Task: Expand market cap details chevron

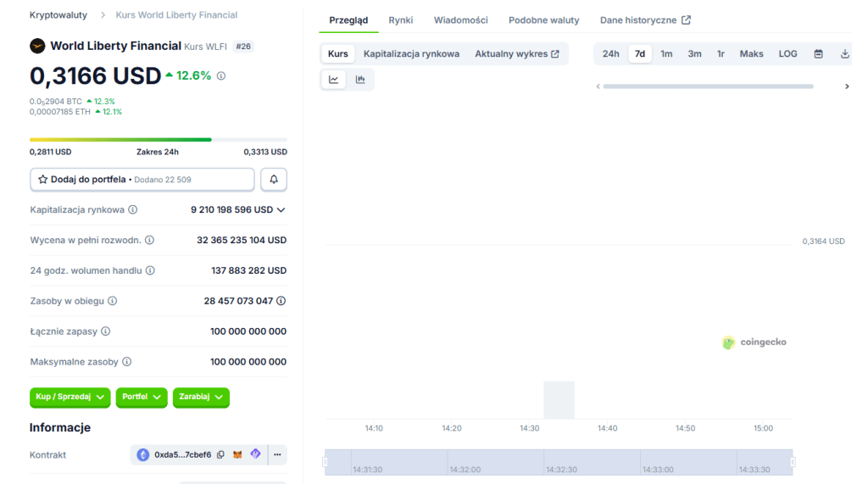Action: pos(281,210)
